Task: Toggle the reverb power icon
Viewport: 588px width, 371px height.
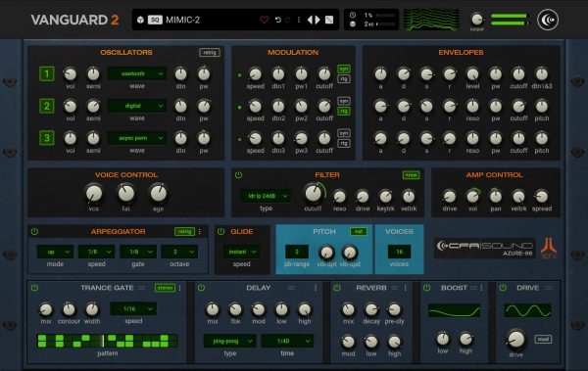Action: [x=337, y=288]
